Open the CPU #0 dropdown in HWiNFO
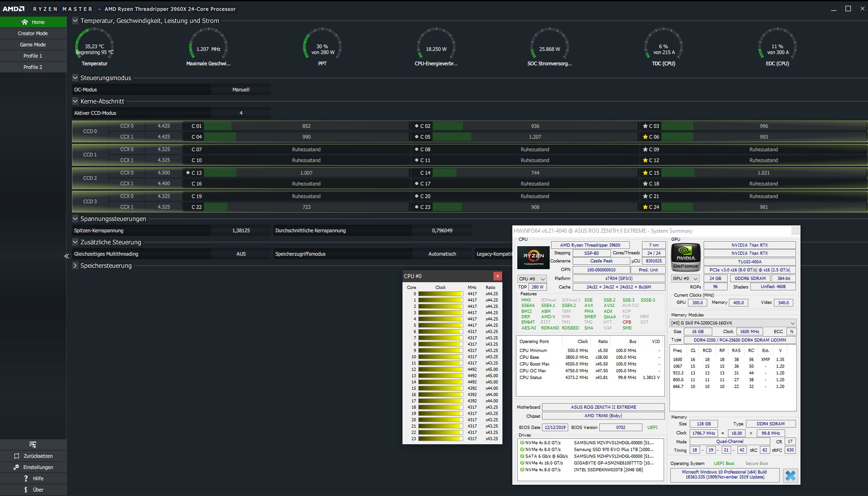 [532, 279]
